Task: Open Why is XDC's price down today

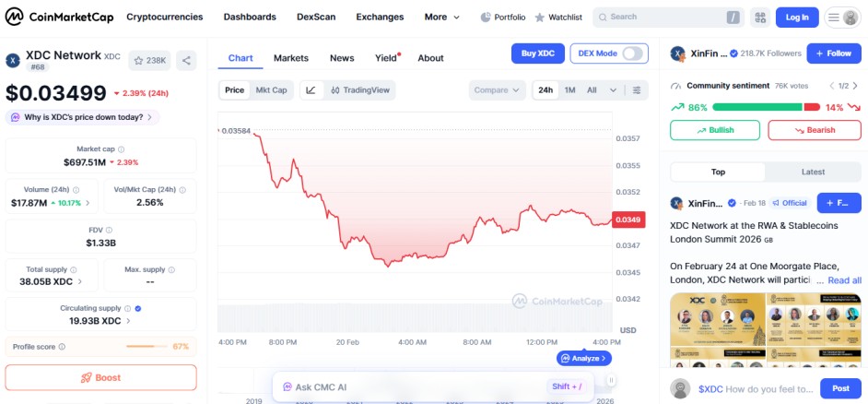Action: [x=83, y=117]
